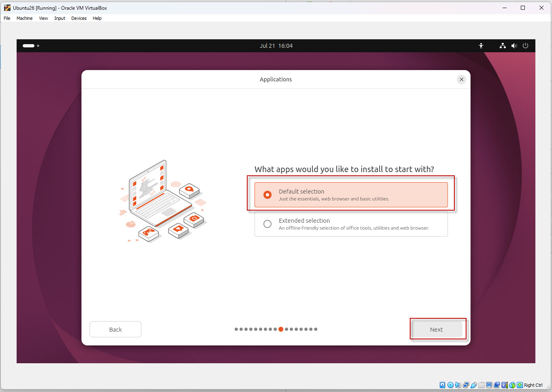
Task: Select the Extended selection radio option
Action: [x=351, y=224]
